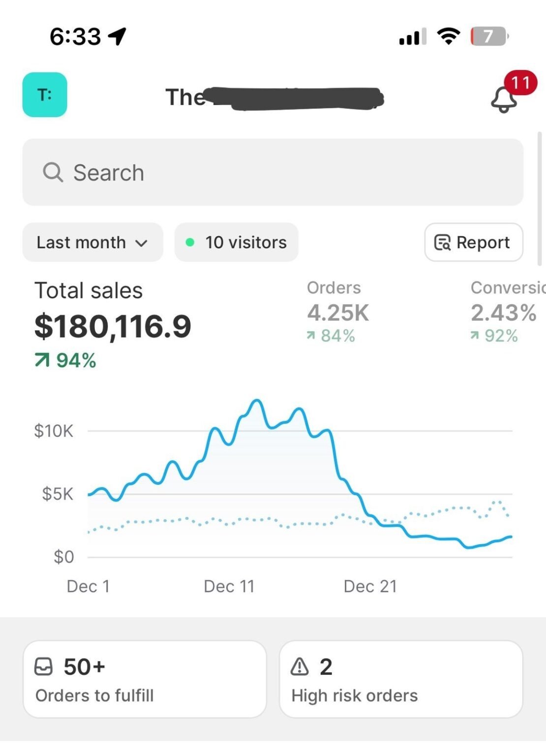Tap the high risk warning triangle
This screenshot has height=756, width=546.
pyautogui.click(x=300, y=667)
